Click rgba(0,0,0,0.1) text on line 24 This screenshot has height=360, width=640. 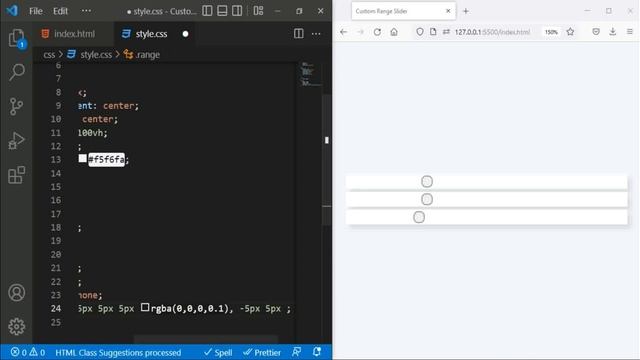click(x=190, y=309)
